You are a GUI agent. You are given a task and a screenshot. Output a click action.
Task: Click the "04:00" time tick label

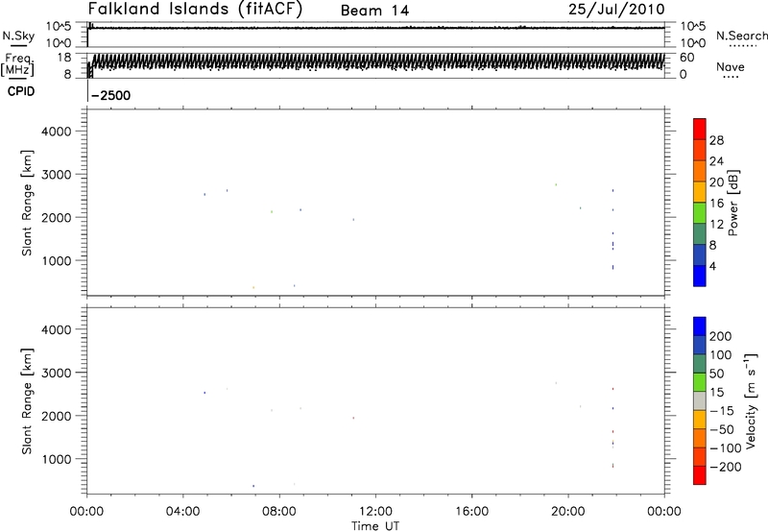click(183, 512)
